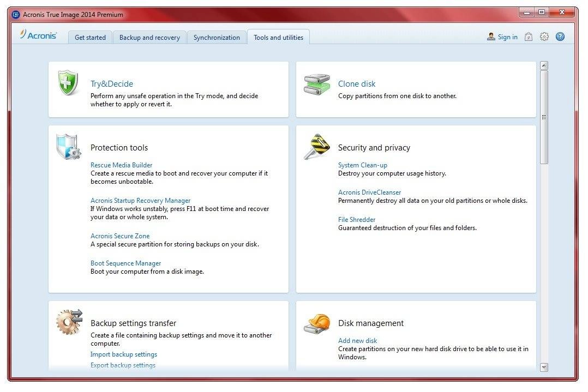Screen dimensions: 588x392
Task: Click the Disk management hard hat icon
Action: click(317, 323)
